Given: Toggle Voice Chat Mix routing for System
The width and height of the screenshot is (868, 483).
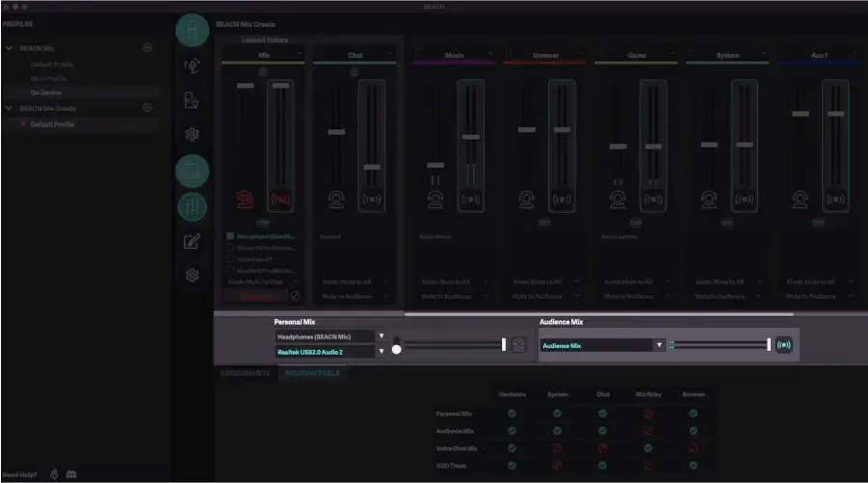Looking at the screenshot, I should [x=557, y=447].
